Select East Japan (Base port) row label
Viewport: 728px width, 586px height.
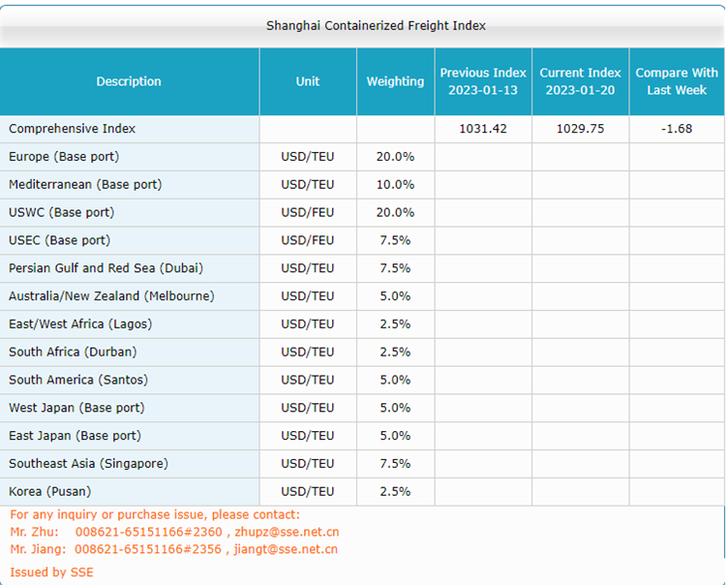[x=75, y=436]
